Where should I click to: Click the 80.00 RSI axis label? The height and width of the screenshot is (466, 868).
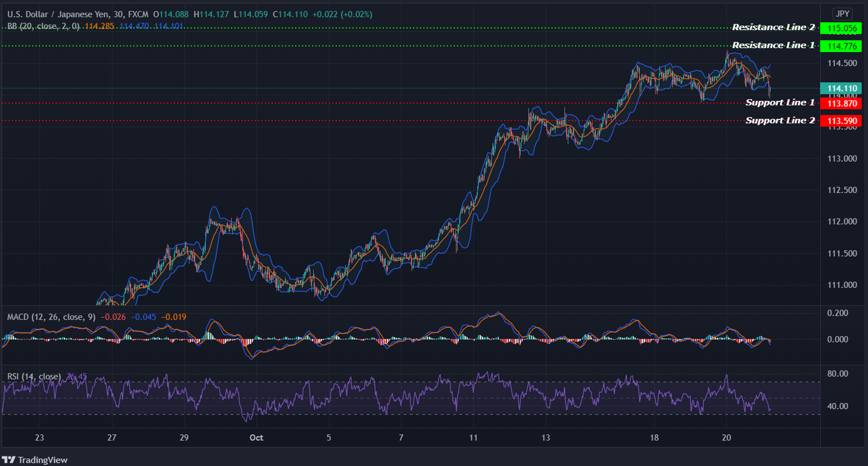(838, 374)
